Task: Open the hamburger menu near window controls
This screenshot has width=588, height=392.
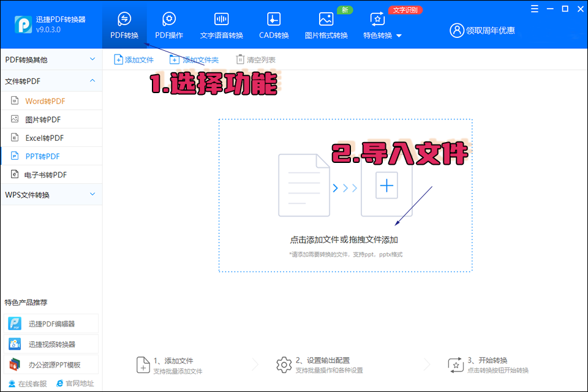Action: coord(533,9)
